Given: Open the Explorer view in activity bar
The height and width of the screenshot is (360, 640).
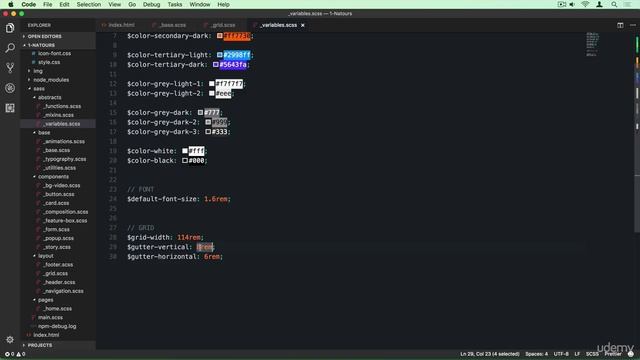Looking at the screenshot, I should click(x=10, y=28).
